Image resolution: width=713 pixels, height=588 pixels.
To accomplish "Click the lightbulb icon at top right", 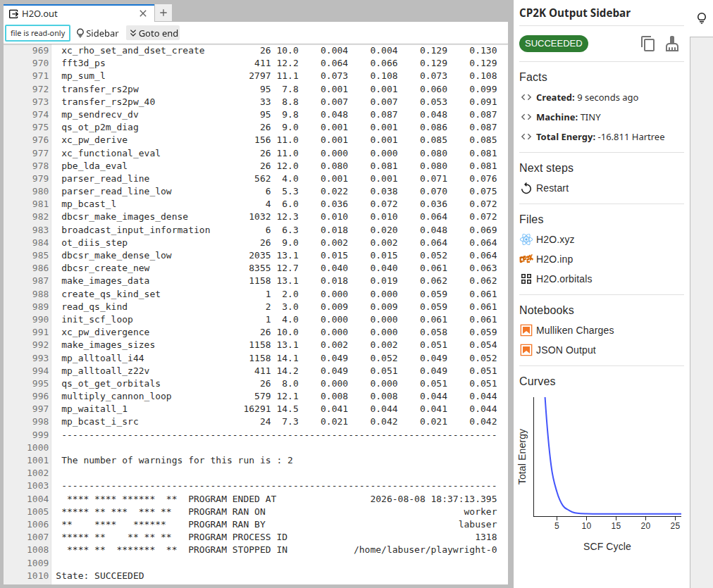I will 702,18.
